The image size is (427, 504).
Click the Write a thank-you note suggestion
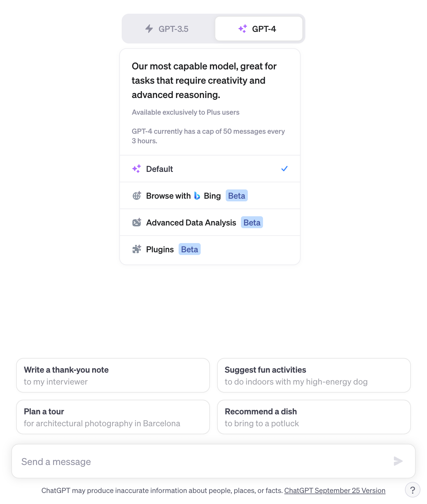(x=113, y=375)
